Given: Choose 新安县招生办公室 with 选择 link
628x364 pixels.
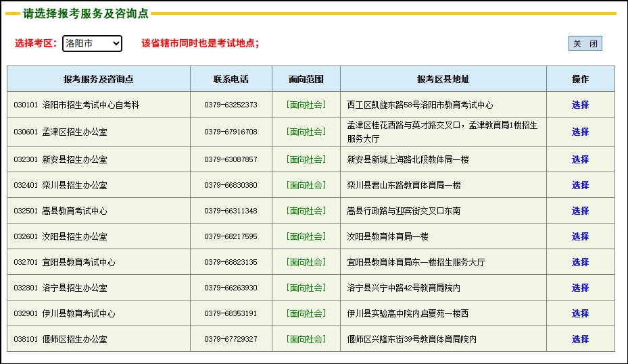Looking at the screenshot, I should (580, 159).
